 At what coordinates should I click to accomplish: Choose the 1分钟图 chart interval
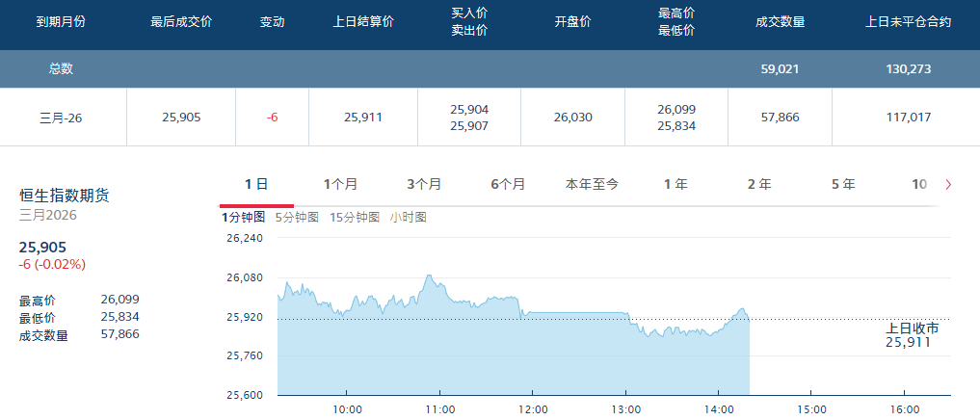tap(244, 218)
